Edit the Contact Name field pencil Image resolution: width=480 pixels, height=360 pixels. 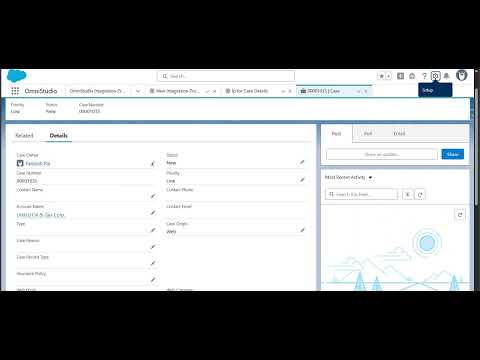153,196
